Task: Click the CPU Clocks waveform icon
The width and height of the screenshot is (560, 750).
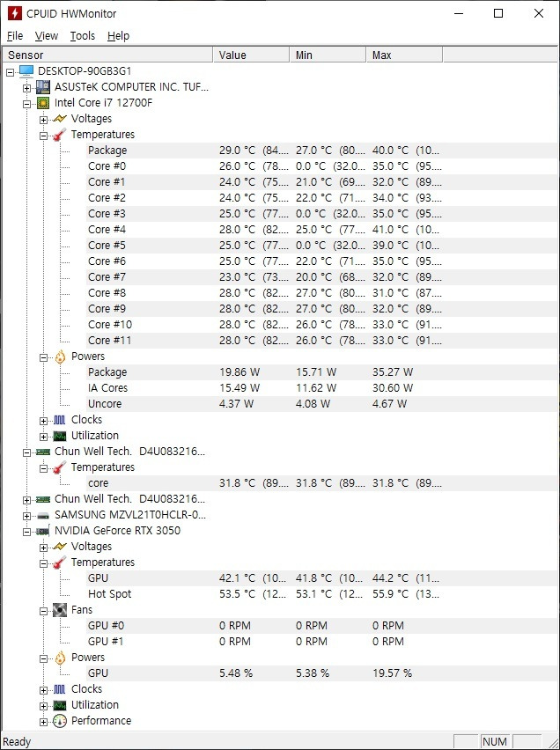Action: point(60,420)
